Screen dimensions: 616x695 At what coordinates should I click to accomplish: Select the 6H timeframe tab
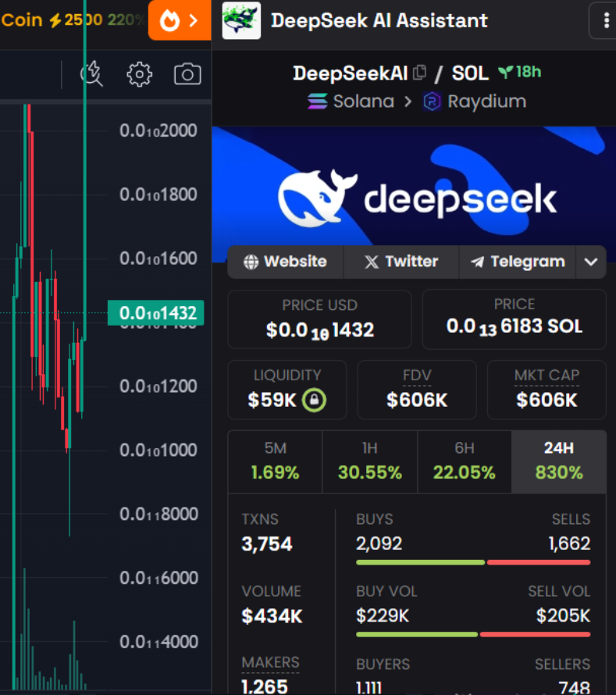coord(465,462)
